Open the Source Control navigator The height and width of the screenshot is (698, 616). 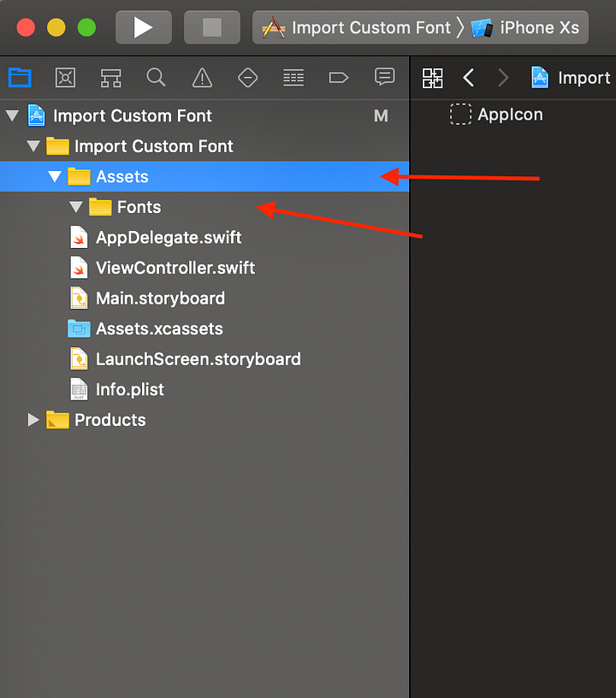coord(65,78)
